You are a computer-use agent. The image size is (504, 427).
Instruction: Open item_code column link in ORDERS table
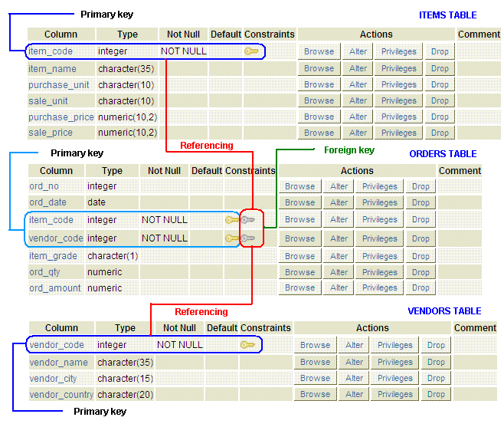(51, 220)
